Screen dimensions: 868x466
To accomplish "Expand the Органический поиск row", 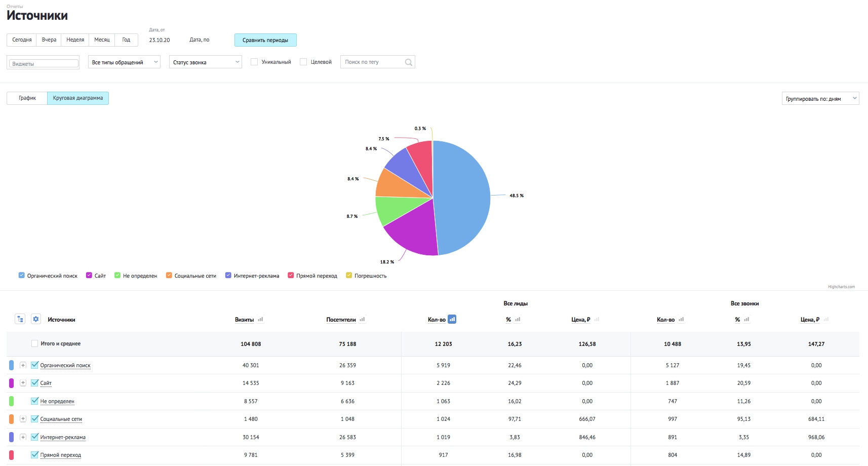I will [x=23, y=365].
